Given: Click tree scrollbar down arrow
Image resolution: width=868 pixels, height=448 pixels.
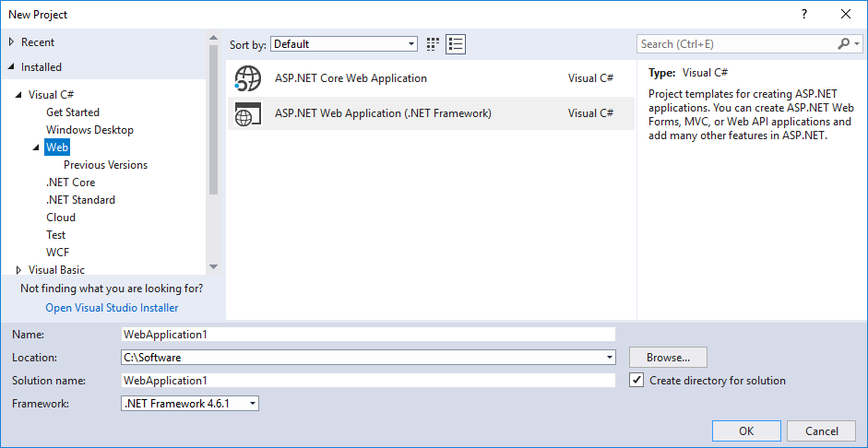Looking at the screenshot, I should point(213,266).
